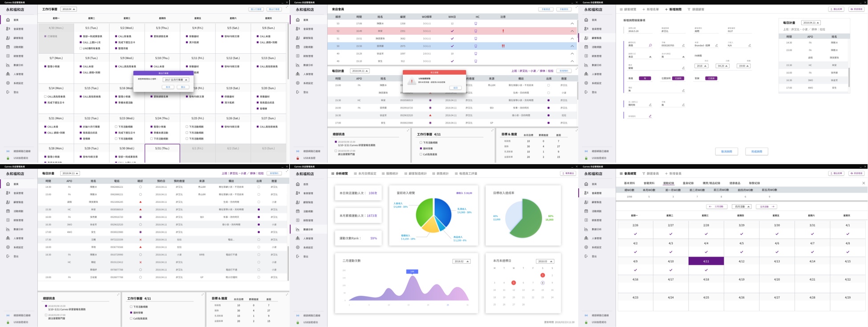Click the 完成詢問 button

(756, 152)
